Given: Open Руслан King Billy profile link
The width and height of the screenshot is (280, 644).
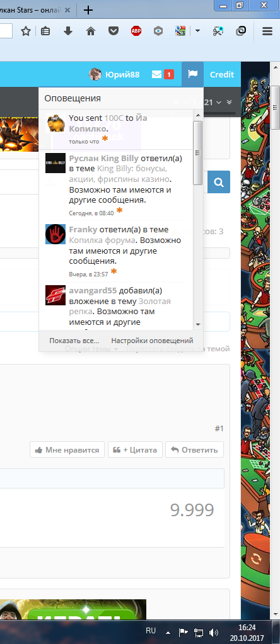Looking at the screenshot, I should (x=104, y=158).
